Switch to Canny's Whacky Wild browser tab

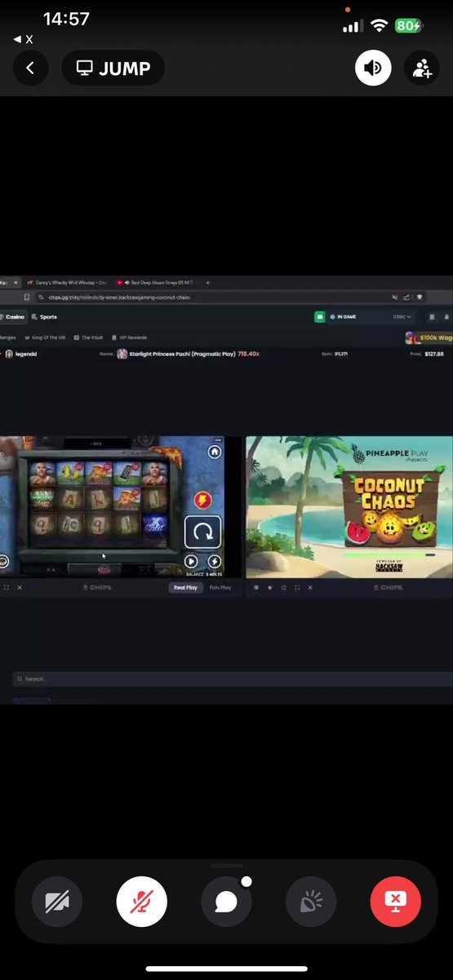pos(67,283)
